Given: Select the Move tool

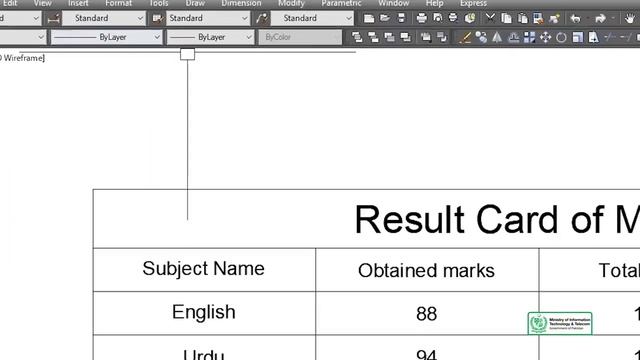Looking at the screenshot, I should coord(545,38).
